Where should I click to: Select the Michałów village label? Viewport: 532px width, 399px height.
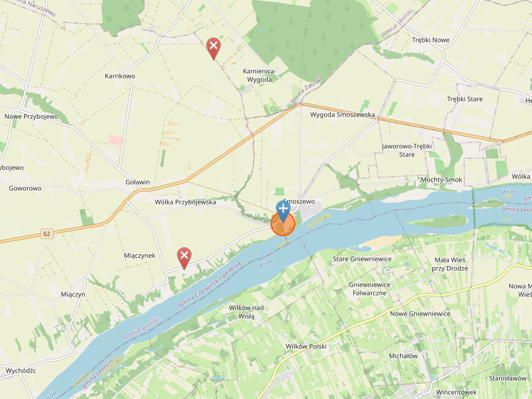point(403,356)
